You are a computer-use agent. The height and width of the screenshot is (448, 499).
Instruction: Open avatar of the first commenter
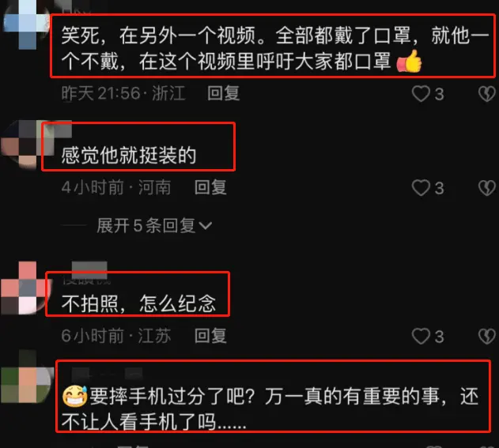(25, 24)
